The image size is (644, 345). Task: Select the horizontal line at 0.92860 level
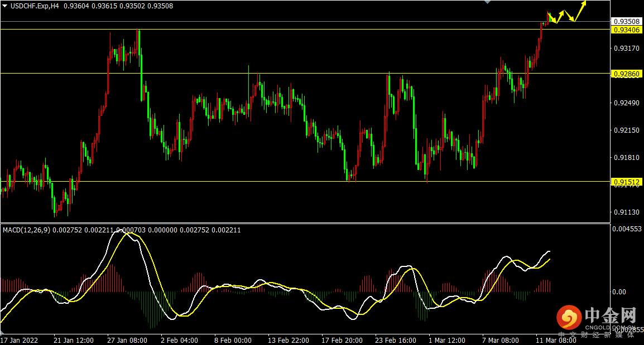[305, 74]
